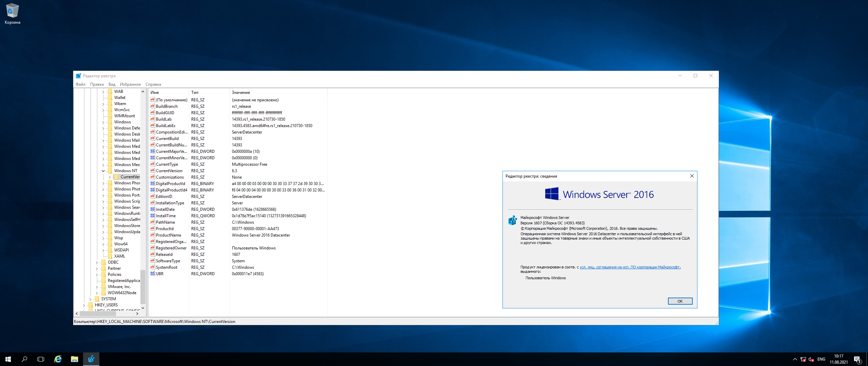868x366 pixels.
Task: Click the Значение column header
Action: pos(278,92)
